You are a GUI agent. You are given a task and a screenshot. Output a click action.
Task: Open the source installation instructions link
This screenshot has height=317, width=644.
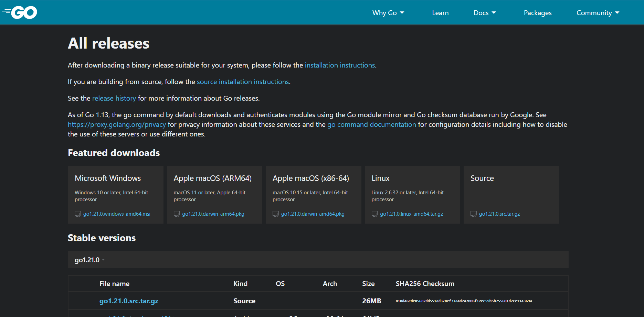(x=243, y=82)
